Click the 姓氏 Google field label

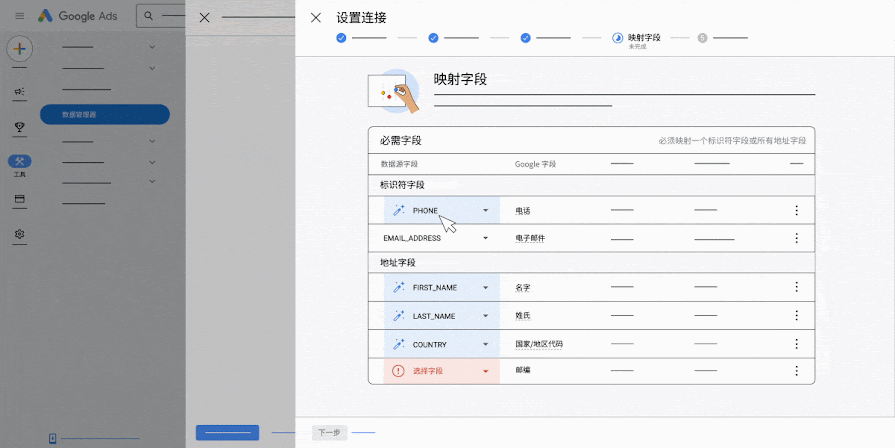[523, 316]
